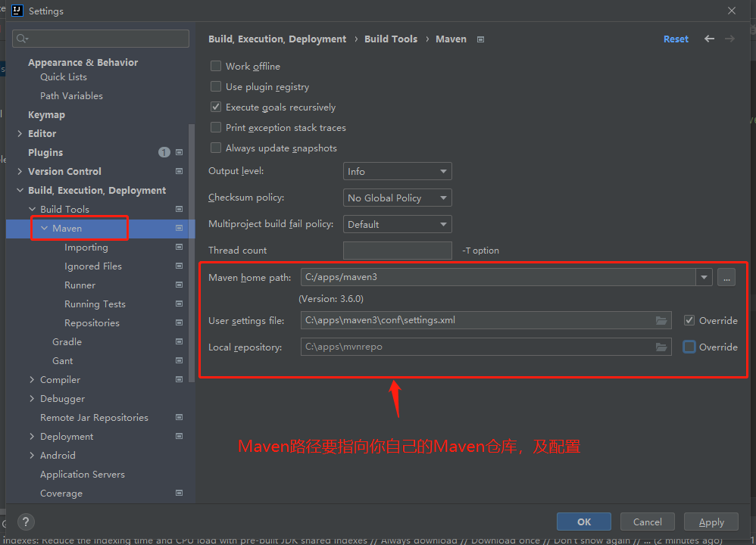Click the project-level icon beside Gradle
The image size is (756, 545).
pyautogui.click(x=179, y=341)
